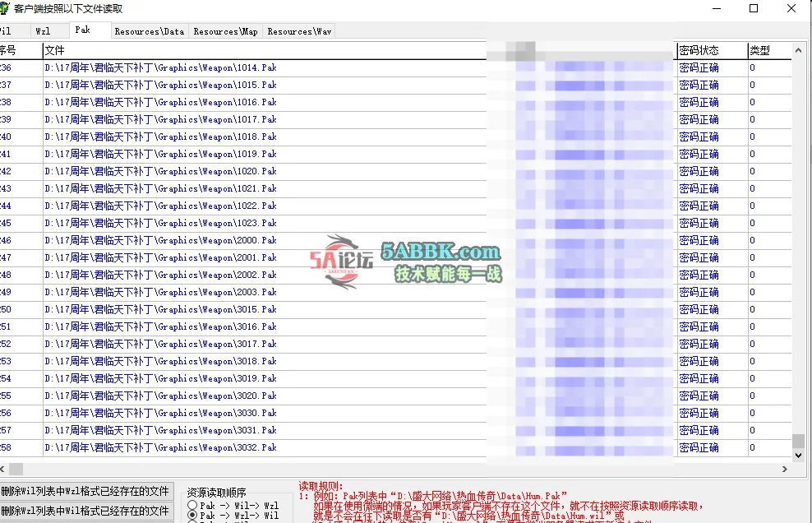812x523 pixels.
Task: Click 密码正确 status in the 3032.Pak row
Action: [x=699, y=448]
